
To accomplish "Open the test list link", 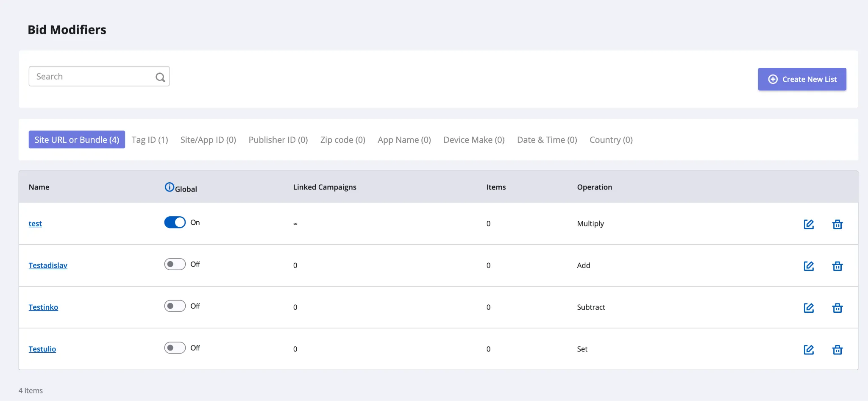I will tap(35, 223).
